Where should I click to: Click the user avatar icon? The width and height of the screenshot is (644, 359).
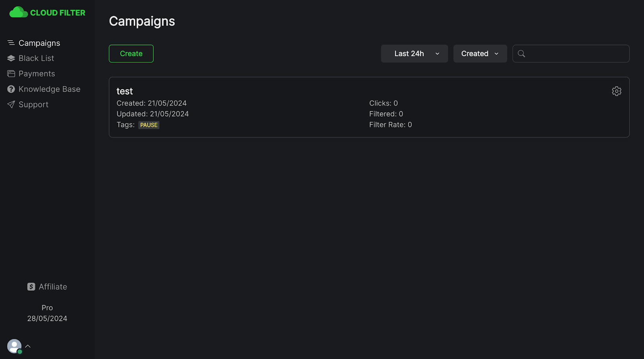point(14,346)
